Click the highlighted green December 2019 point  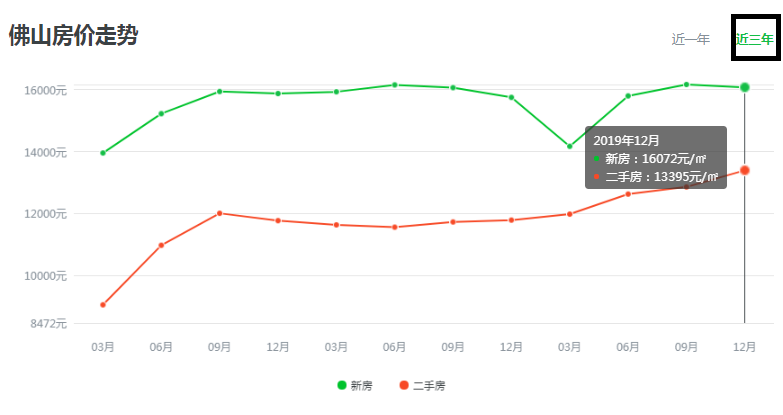(x=745, y=87)
